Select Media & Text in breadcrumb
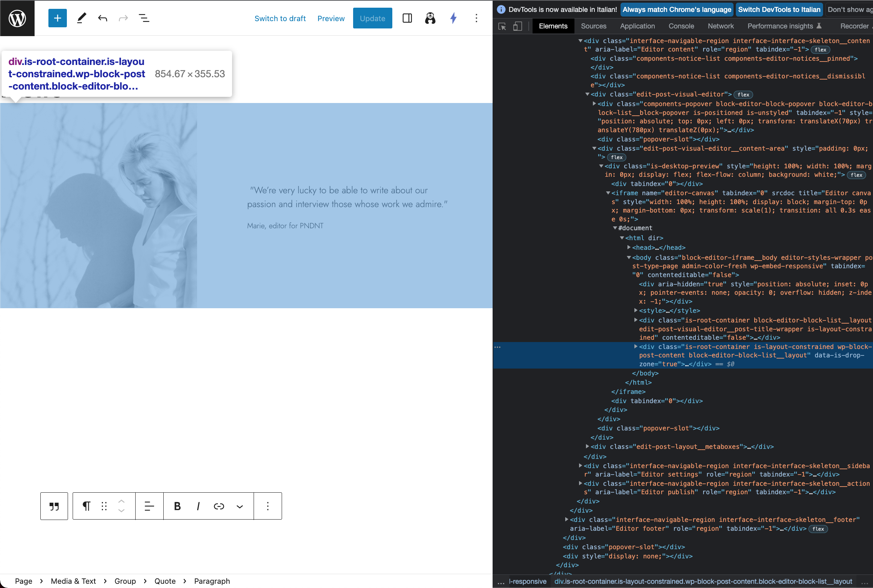The image size is (873, 588). pyautogui.click(x=73, y=581)
